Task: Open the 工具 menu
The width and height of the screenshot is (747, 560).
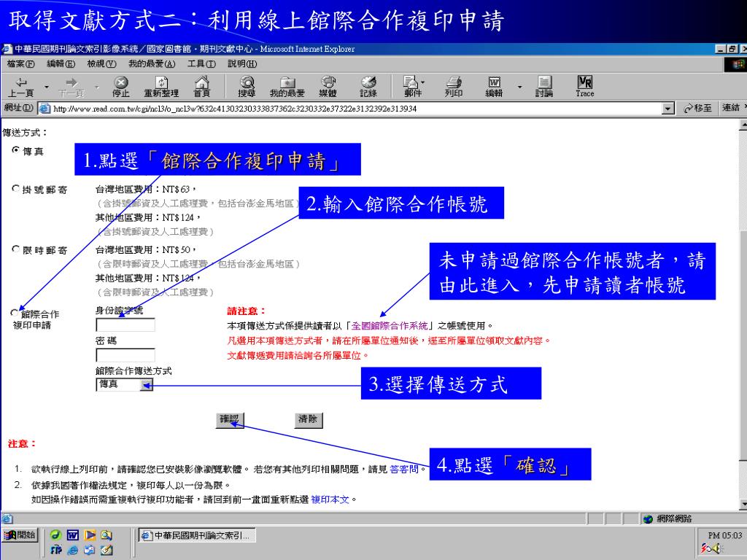Action: (x=201, y=63)
